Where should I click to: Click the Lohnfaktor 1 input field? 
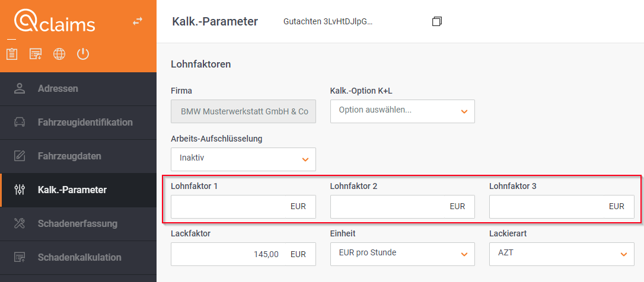[x=243, y=207]
